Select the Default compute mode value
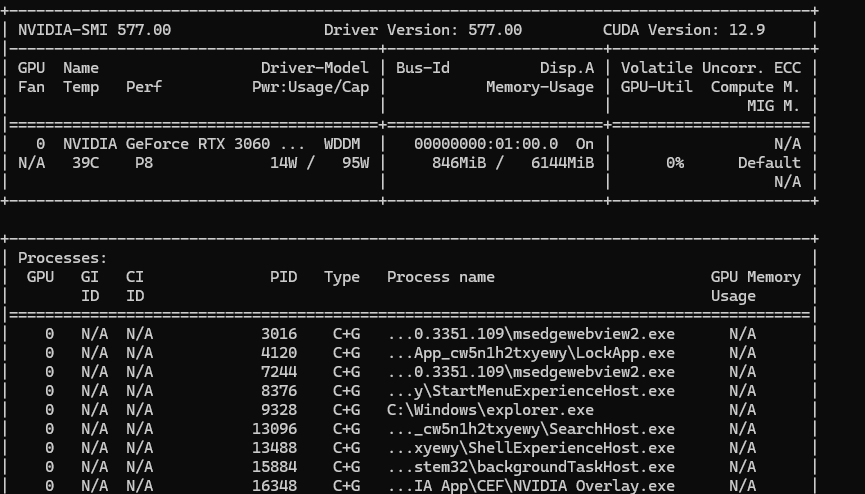The height and width of the screenshot is (494, 865). coord(769,163)
